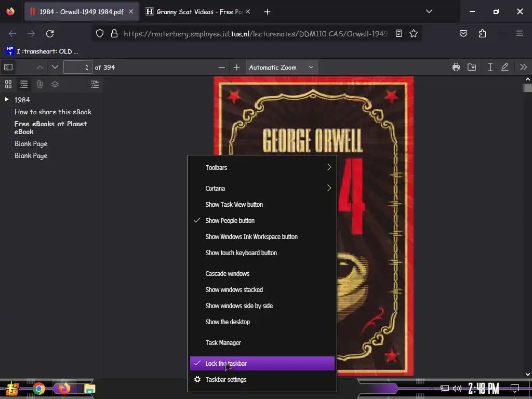Open network status tray icon

444,389
